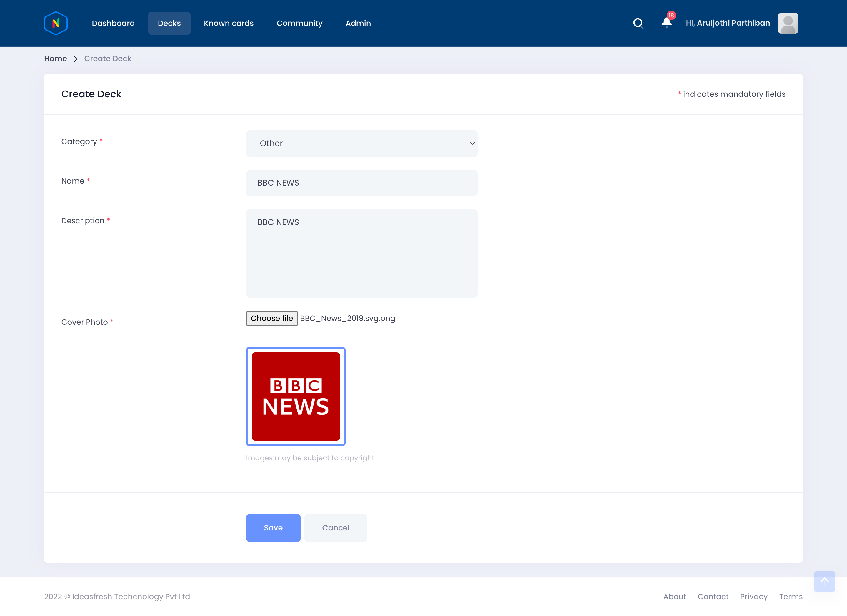Click the Community navigation tab
The width and height of the screenshot is (847, 616).
(299, 23)
